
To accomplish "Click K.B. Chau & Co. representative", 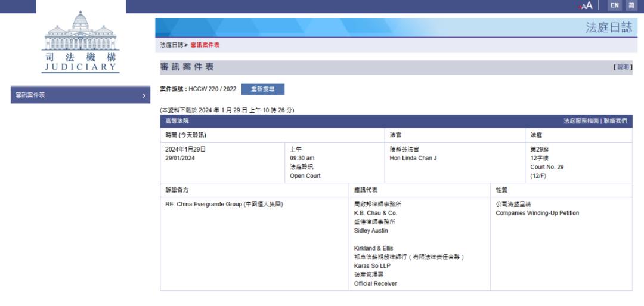I will point(376,213).
